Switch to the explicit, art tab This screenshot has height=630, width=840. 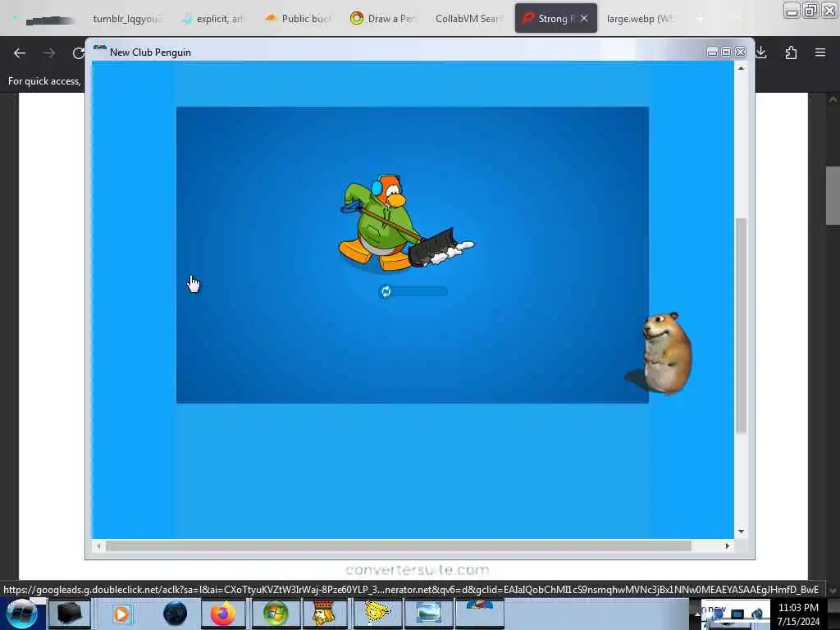point(214,19)
